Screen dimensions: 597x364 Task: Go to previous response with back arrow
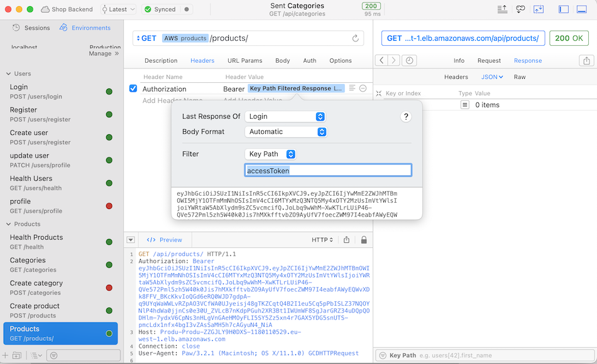point(382,60)
